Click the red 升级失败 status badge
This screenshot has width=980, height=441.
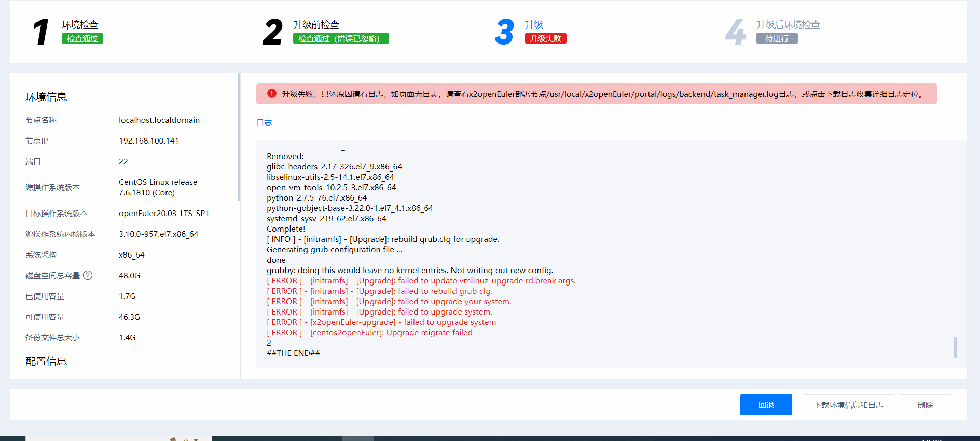[x=545, y=39]
